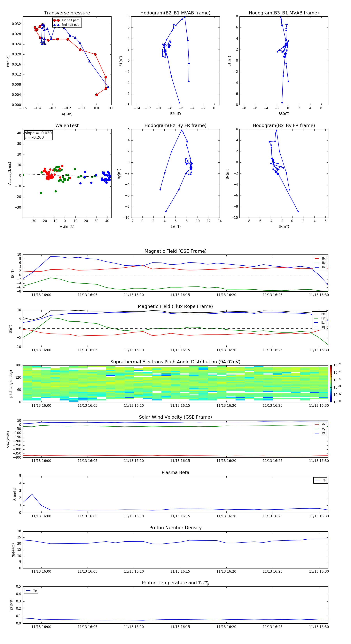The height and width of the screenshot is (644, 351).
Task: Click the '10^-31' colorbar tick label
Action: (337, 402)
